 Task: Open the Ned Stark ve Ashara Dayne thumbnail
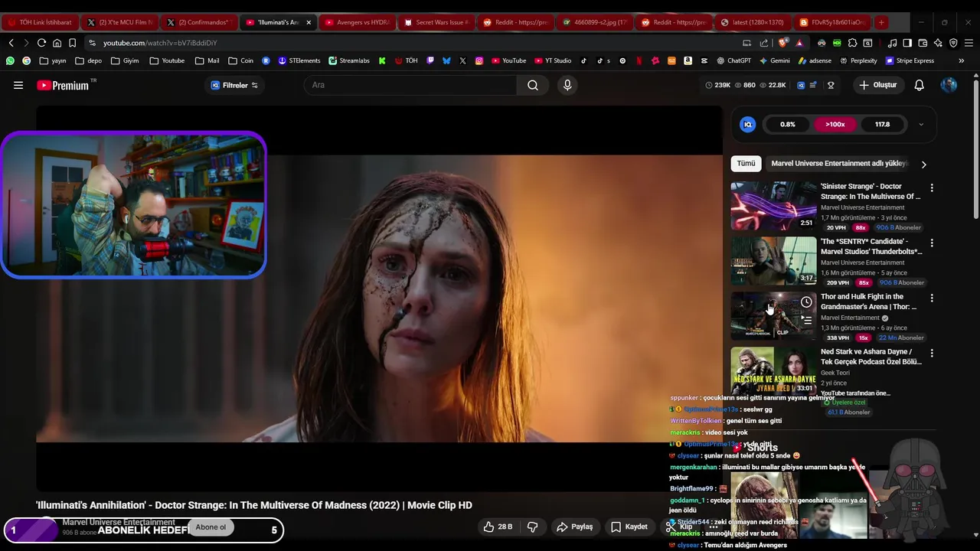coord(773,371)
